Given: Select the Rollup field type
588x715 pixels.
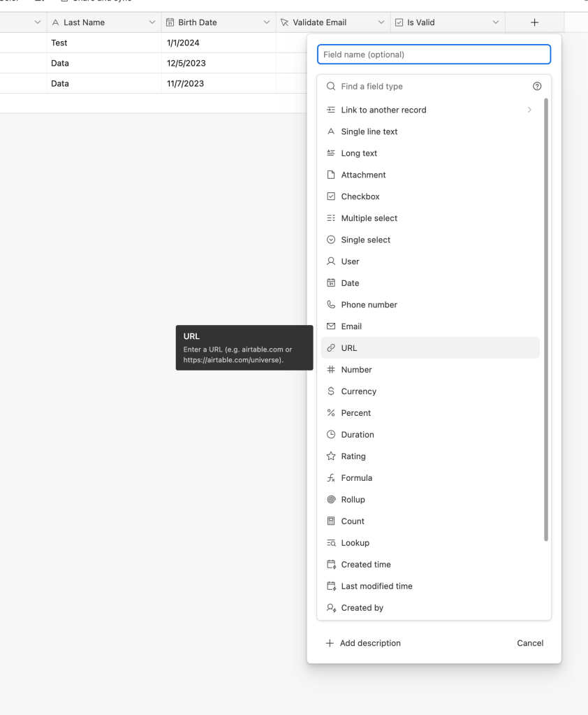Looking at the screenshot, I should (x=353, y=499).
